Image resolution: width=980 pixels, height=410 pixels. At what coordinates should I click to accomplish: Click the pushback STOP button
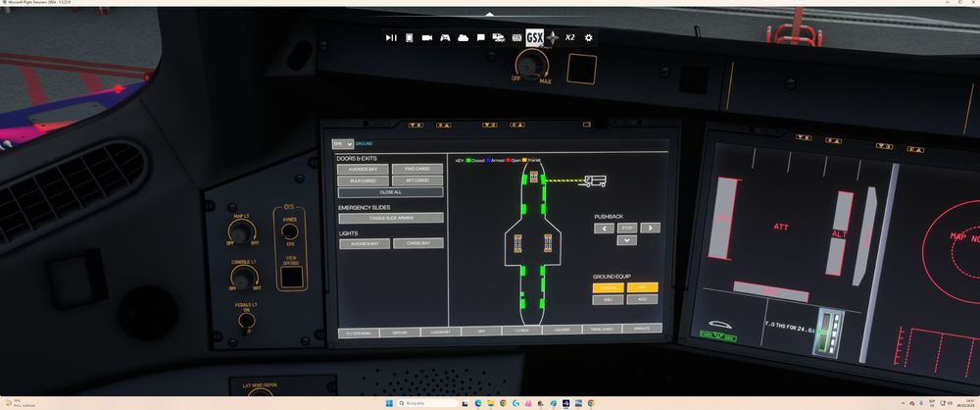point(627,228)
